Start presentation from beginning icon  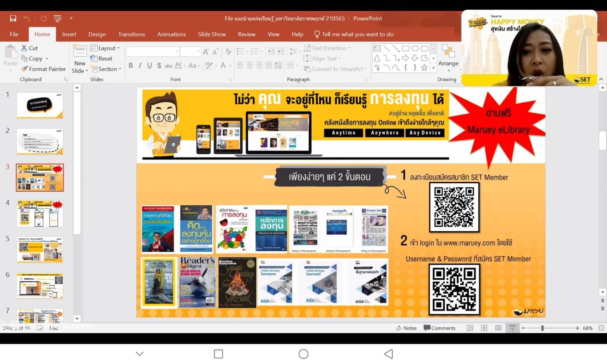point(58,18)
